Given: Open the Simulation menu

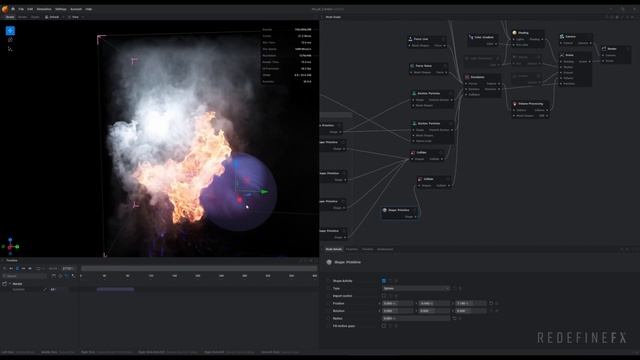Looking at the screenshot, I should (44, 9).
